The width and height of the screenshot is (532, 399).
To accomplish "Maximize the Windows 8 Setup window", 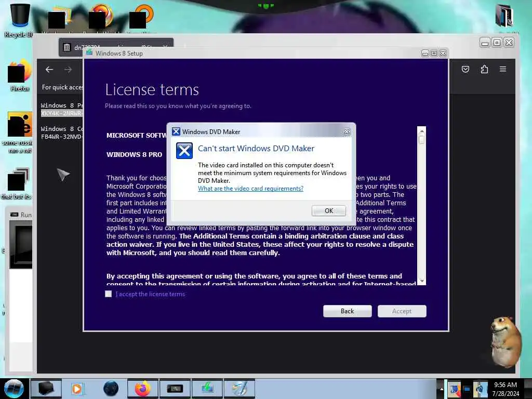I will [434, 54].
